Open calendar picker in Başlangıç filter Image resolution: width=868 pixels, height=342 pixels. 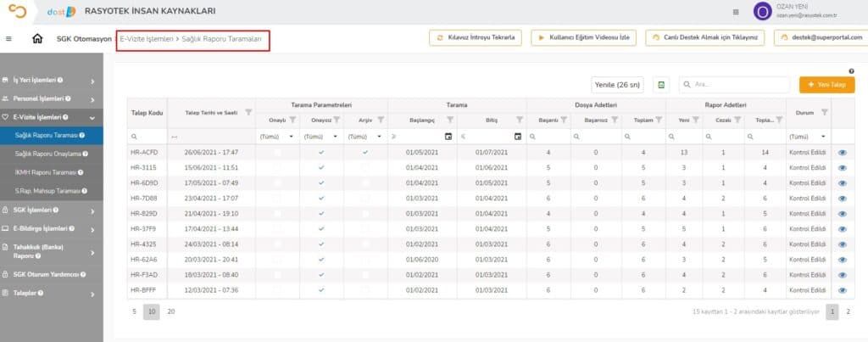coord(448,136)
